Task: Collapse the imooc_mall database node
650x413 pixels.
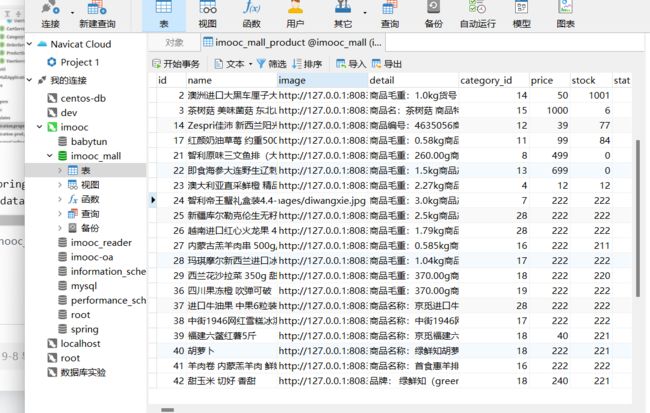Action: [50, 156]
